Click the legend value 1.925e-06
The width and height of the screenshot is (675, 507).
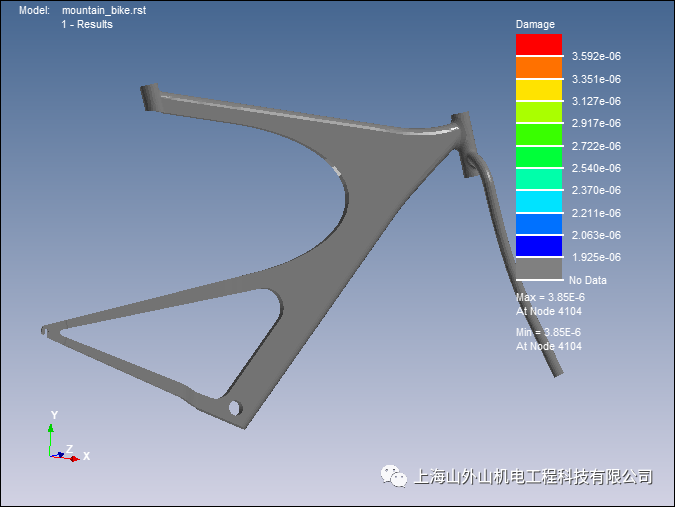coord(596,257)
